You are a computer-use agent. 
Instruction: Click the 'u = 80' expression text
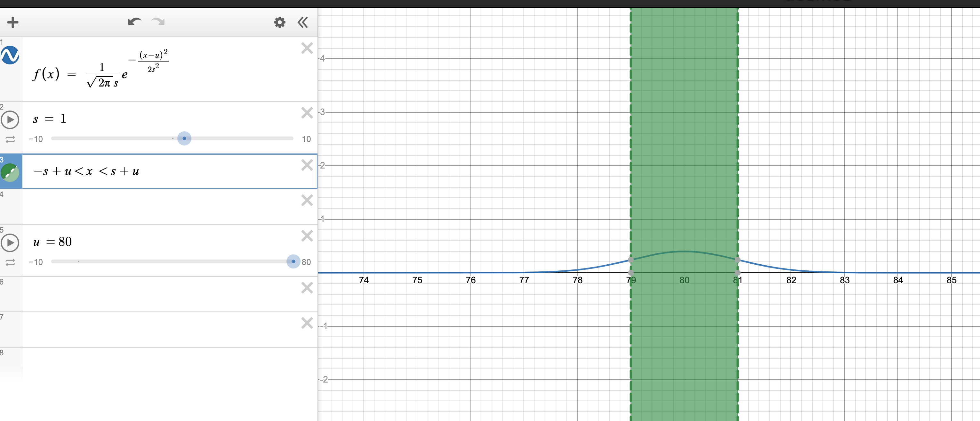pos(52,242)
